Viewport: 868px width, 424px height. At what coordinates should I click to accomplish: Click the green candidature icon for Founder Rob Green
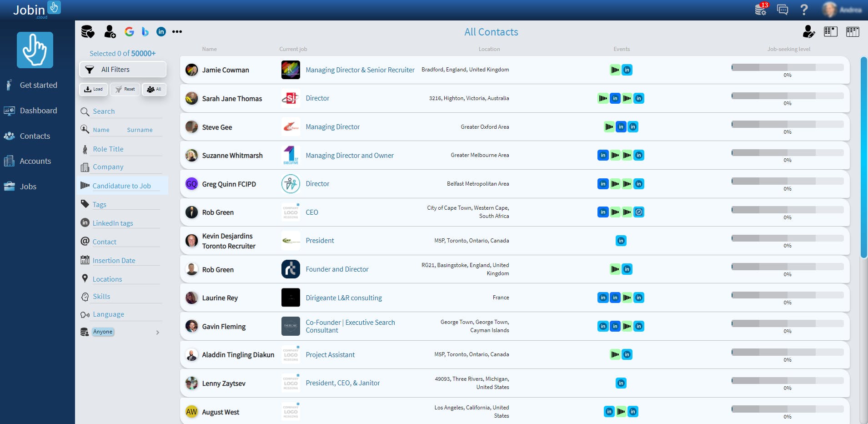(615, 269)
